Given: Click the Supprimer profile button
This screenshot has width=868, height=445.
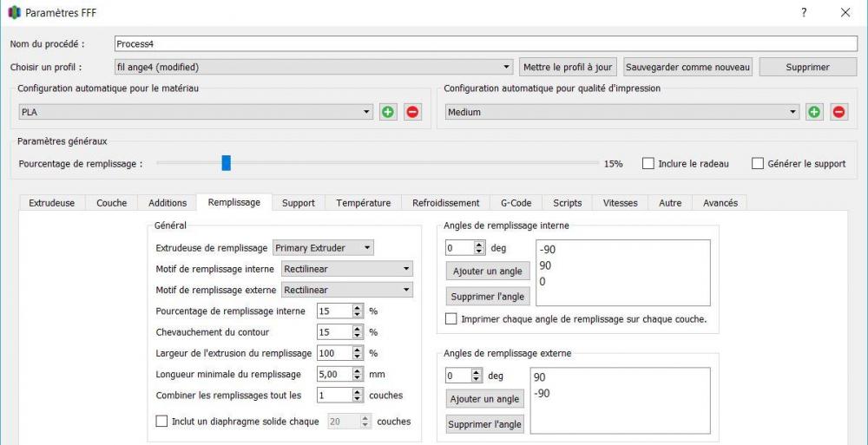Looking at the screenshot, I should 807,67.
